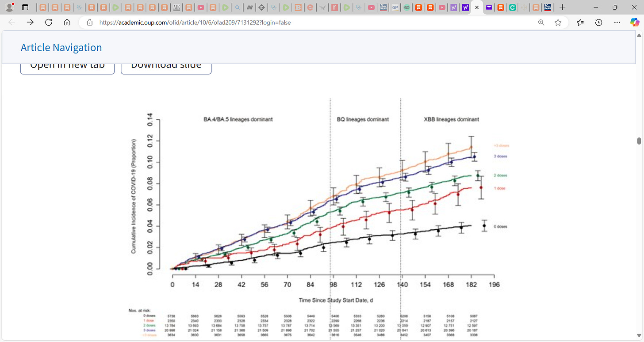644x342 pixels.
Task: Switch to the orange B Blogger tab
Action: [298, 8]
